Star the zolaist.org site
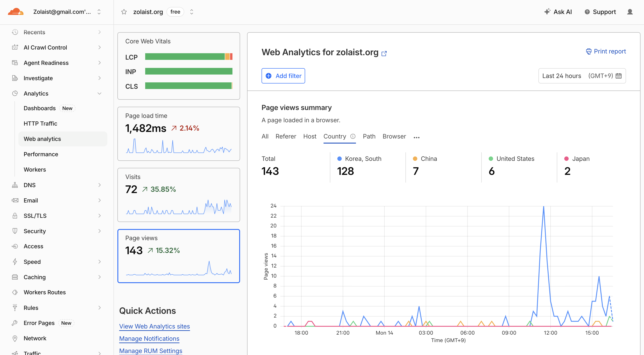Image resolution: width=644 pixels, height=355 pixels. [124, 12]
